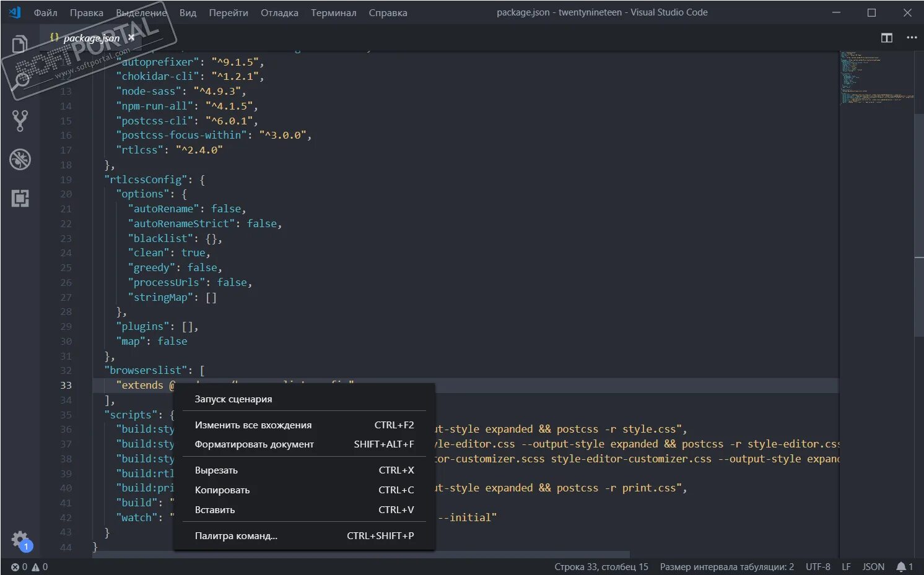Click Строка 33, столбец 15 indicator
This screenshot has width=924, height=575.
click(x=601, y=566)
